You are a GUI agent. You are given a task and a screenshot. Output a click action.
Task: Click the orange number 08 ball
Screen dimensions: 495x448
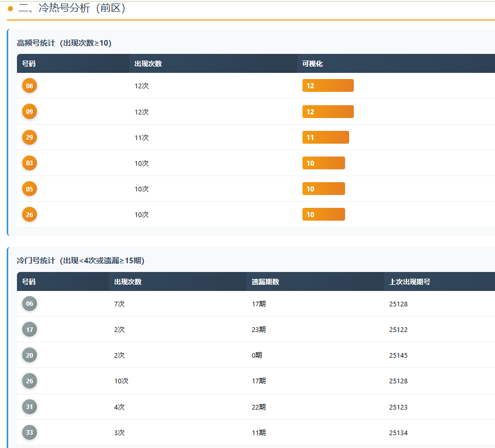coord(29,86)
